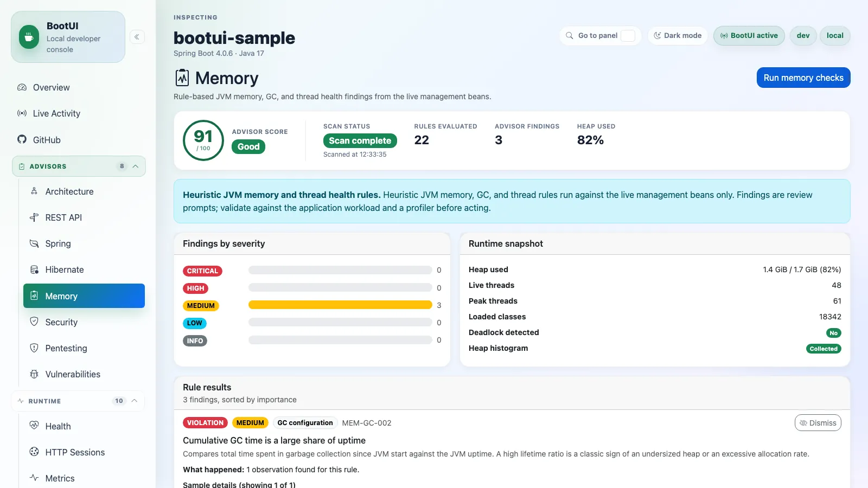Collapse the Advisors section chevron
The image size is (868, 488).
136,166
